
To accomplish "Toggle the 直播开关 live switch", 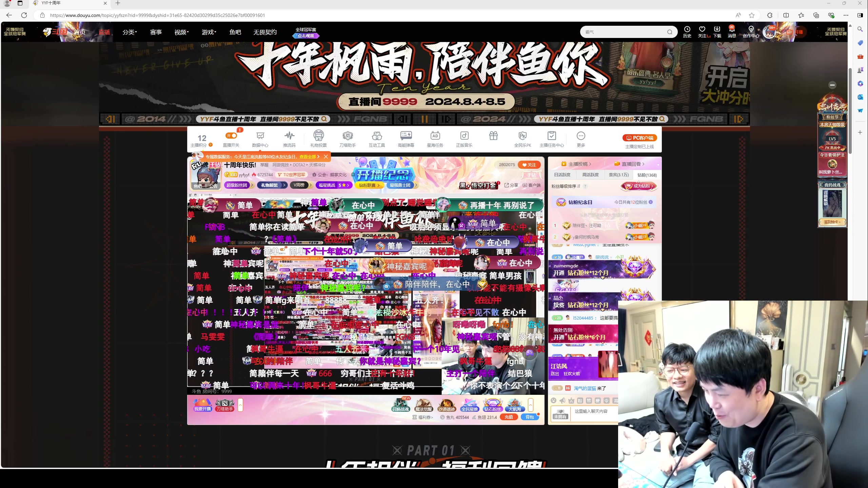I will 231,136.
